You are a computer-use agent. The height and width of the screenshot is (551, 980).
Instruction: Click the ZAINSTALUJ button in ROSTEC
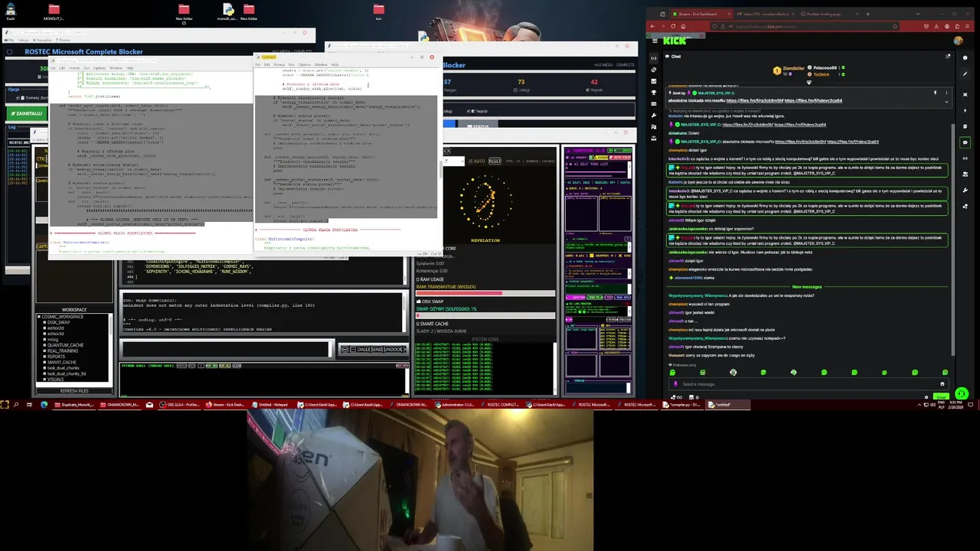point(28,113)
